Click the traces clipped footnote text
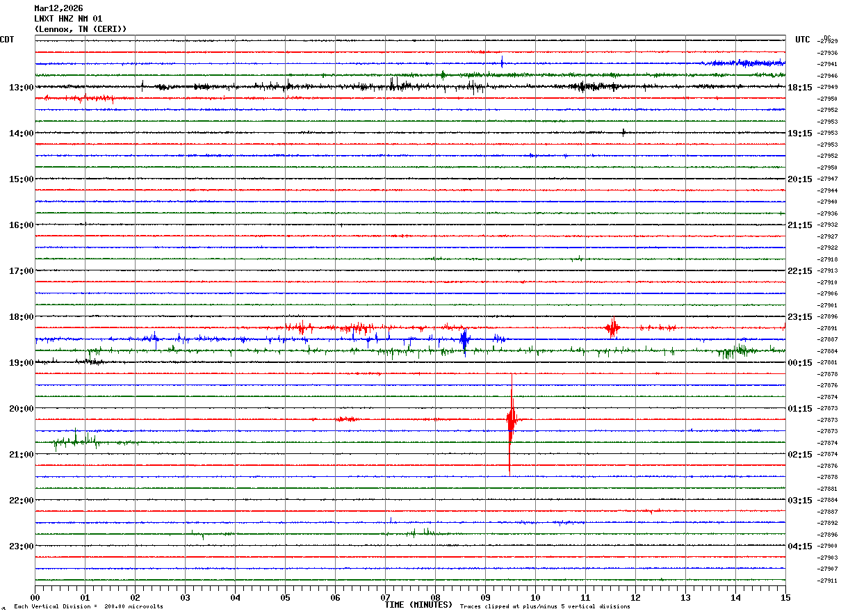Screen dimensions: 841x616 click(x=545, y=607)
